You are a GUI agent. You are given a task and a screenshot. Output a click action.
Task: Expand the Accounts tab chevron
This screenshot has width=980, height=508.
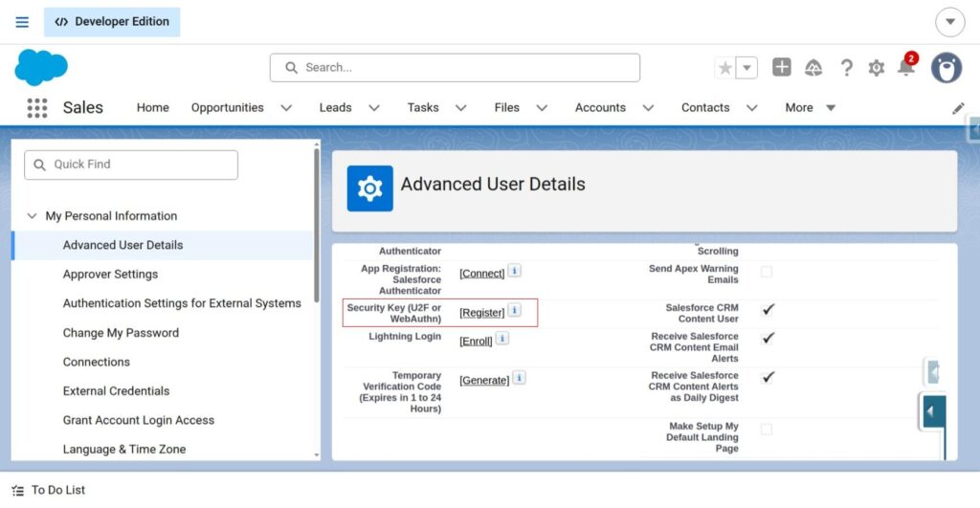tap(648, 107)
